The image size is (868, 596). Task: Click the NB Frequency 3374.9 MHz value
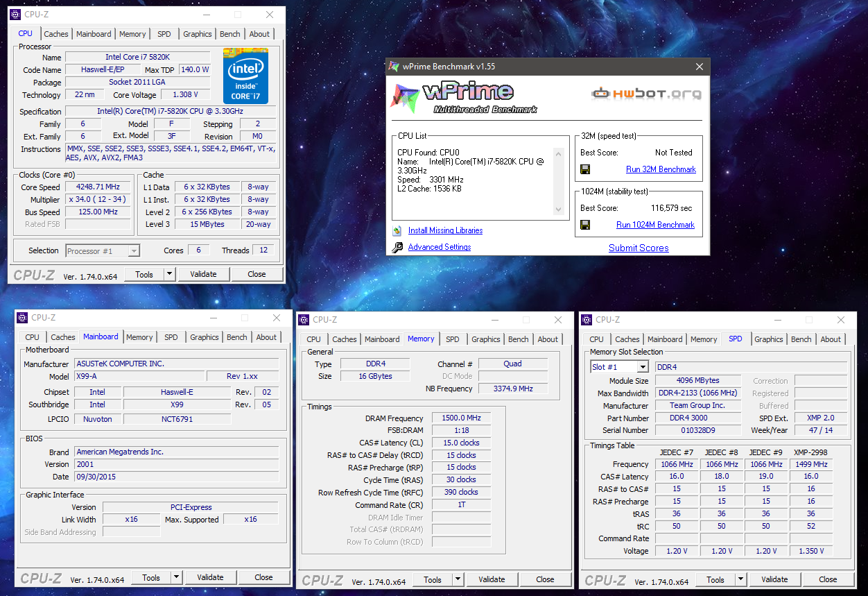coord(513,389)
